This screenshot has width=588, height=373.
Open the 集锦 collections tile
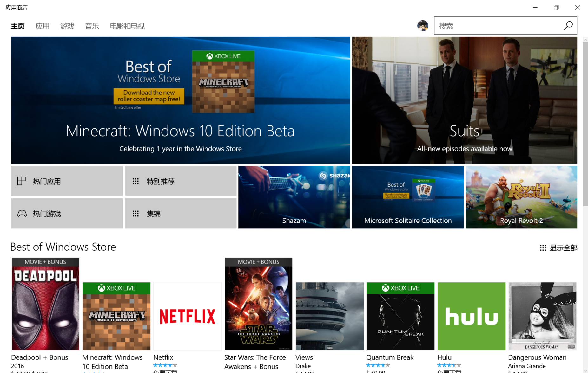pyautogui.click(x=180, y=214)
